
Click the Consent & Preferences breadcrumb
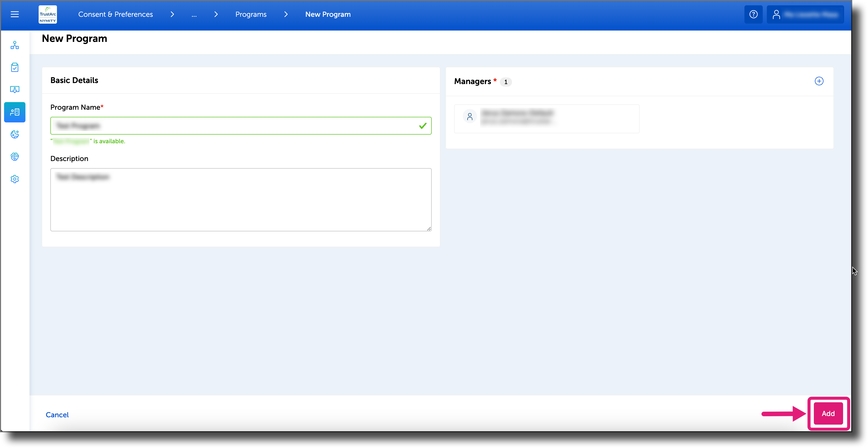pyautogui.click(x=116, y=14)
